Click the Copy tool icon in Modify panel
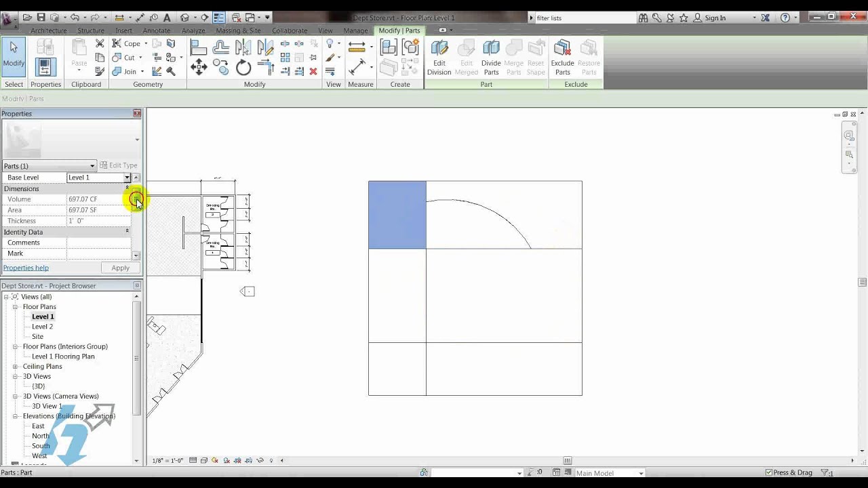The height and width of the screenshot is (488, 868). pos(221,66)
